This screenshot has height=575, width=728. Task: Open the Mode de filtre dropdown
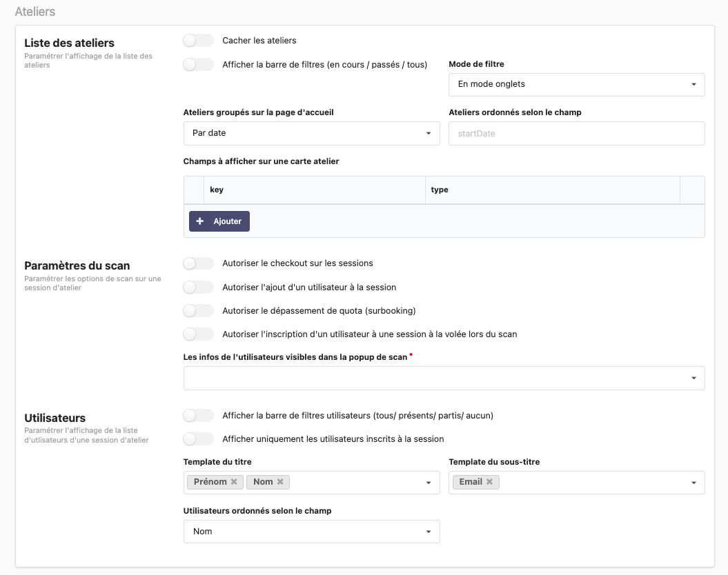pyautogui.click(x=576, y=84)
